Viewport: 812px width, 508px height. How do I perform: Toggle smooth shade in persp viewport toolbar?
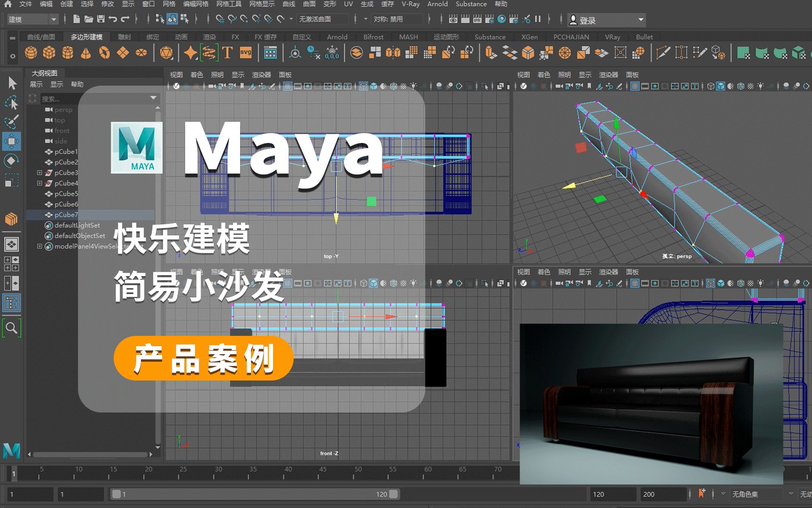720,86
